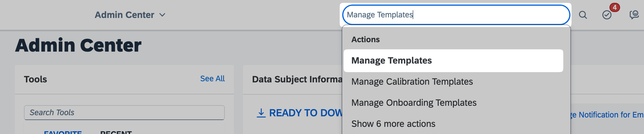Switch to the FAVORITE tab

click(x=63, y=132)
